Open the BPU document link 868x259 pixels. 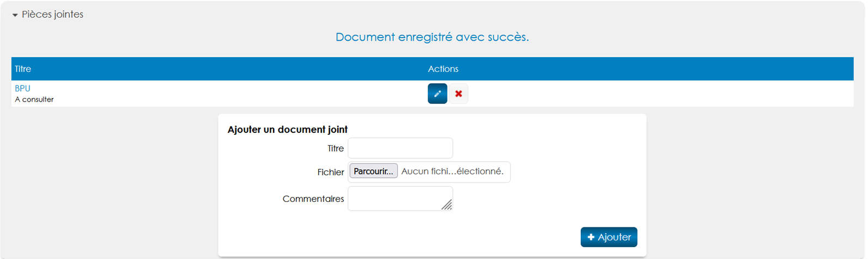pos(22,88)
